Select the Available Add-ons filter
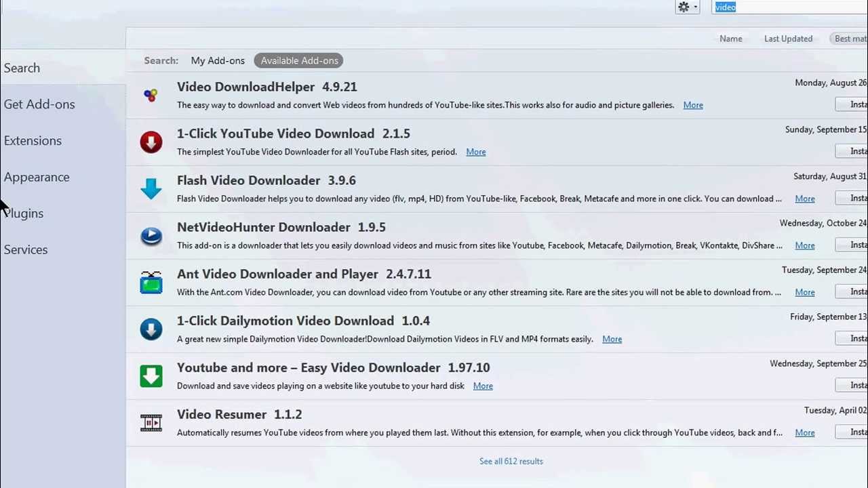Viewport: 868px width, 488px height. pos(299,60)
